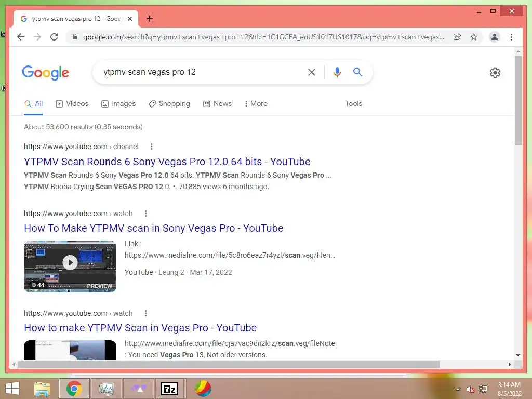Clear the search box with X
The height and width of the screenshot is (399, 532).
[x=312, y=72]
